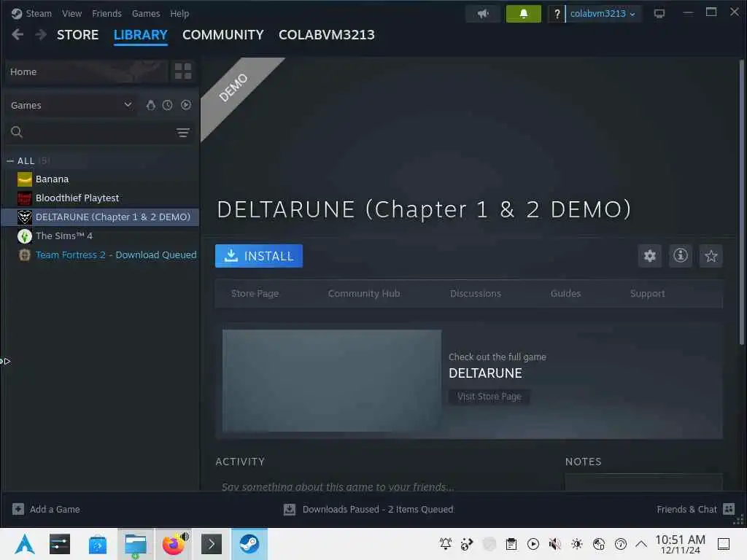Open the green notifications bell
The width and height of the screenshot is (747, 560).
[524, 13]
